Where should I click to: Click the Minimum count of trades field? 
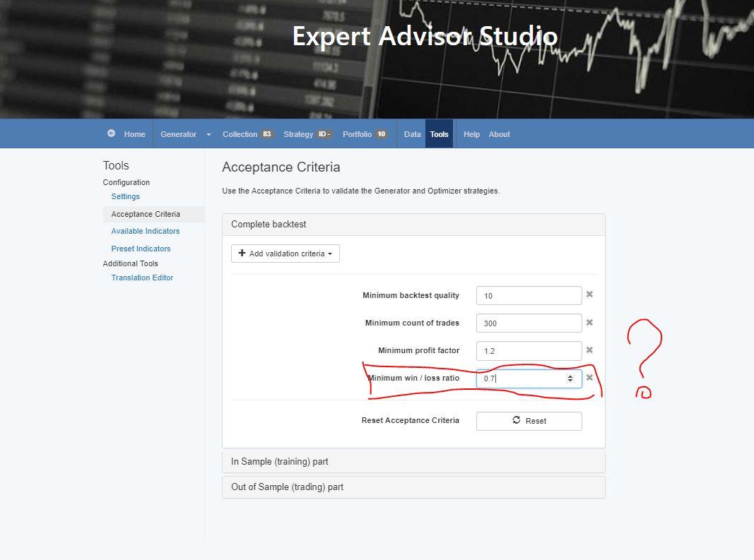529,323
